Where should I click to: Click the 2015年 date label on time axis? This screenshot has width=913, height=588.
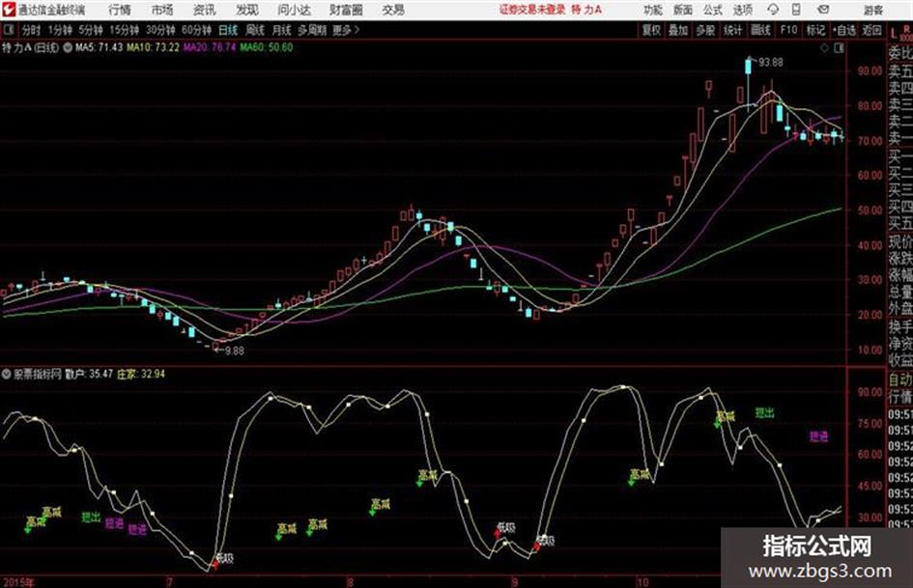click(x=18, y=582)
